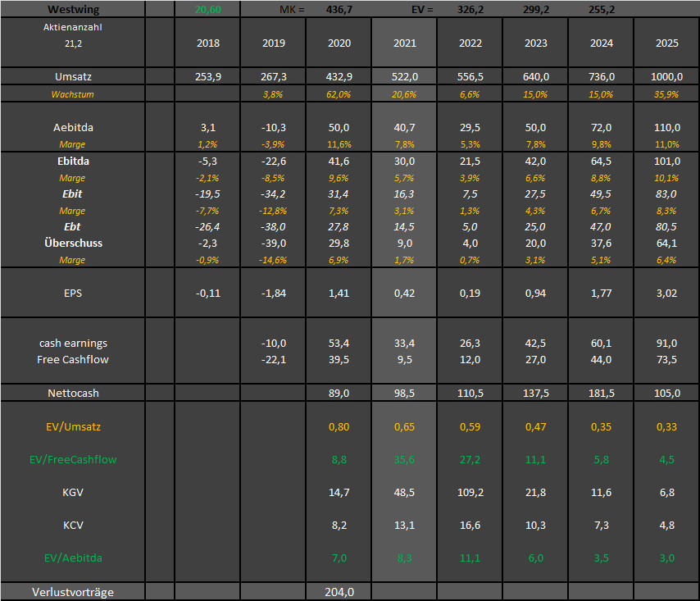Select the EV value 255,2
This screenshot has height=601, width=700.
pyautogui.click(x=601, y=9)
